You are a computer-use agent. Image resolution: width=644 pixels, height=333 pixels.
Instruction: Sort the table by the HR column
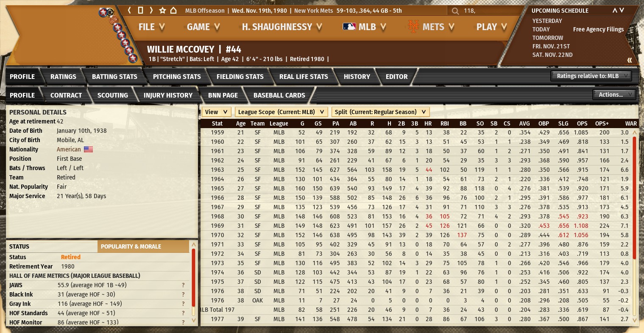428,123
